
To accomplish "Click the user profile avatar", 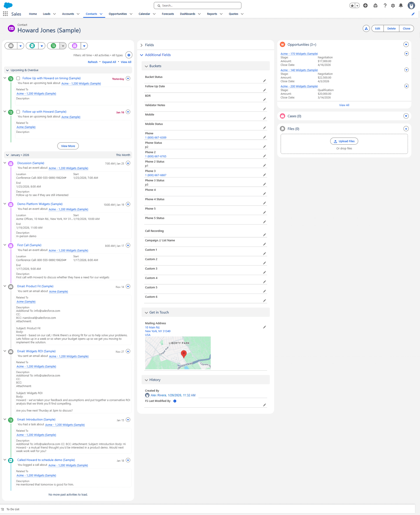I will point(411,6).
